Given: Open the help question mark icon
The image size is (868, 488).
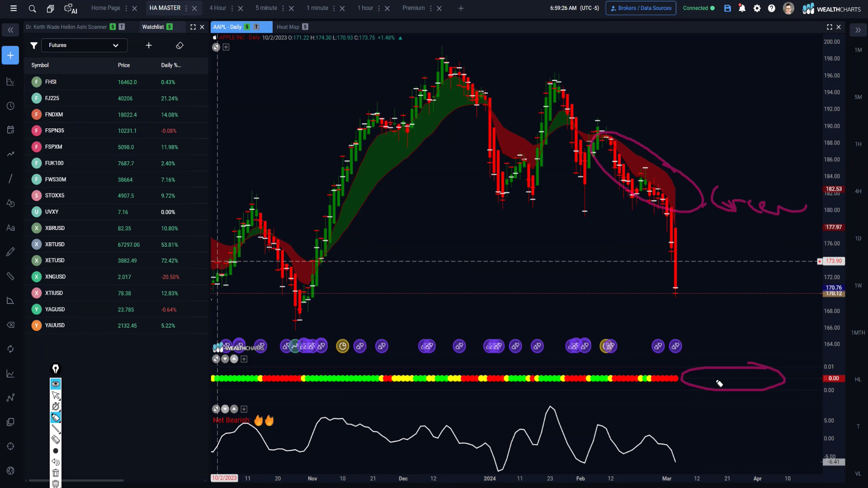Looking at the screenshot, I should (772, 8).
